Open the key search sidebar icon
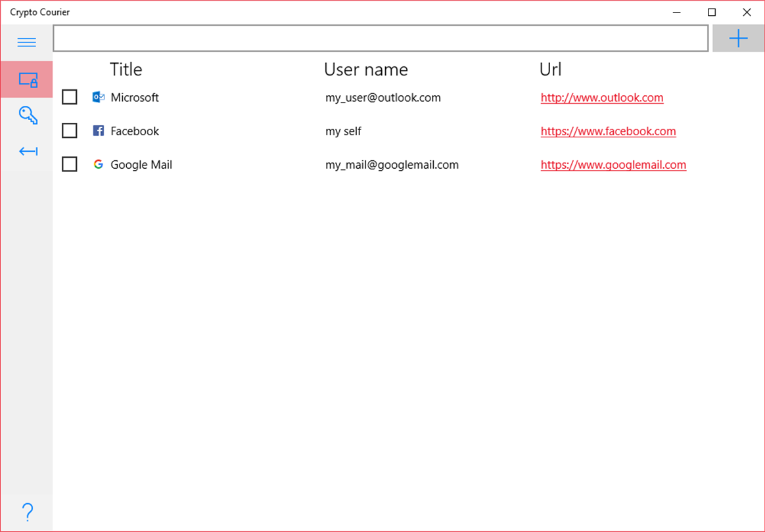The width and height of the screenshot is (765, 532). [28, 116]
